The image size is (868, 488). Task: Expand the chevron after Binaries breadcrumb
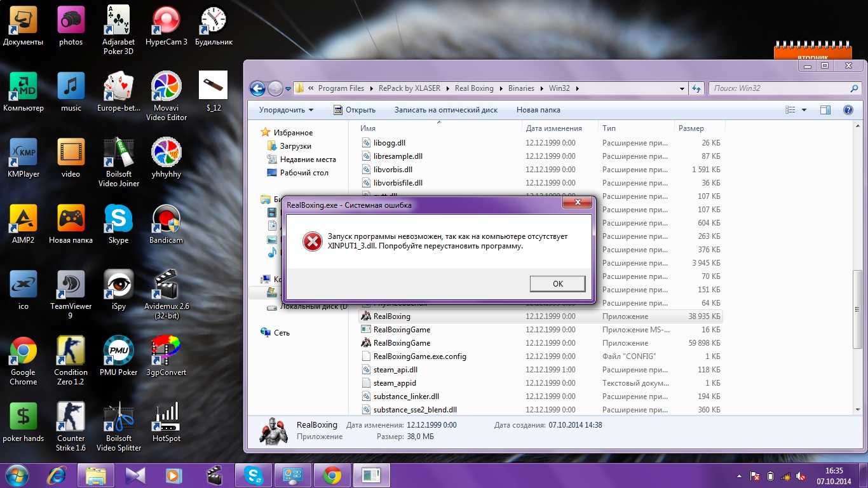tap(541, 88)
